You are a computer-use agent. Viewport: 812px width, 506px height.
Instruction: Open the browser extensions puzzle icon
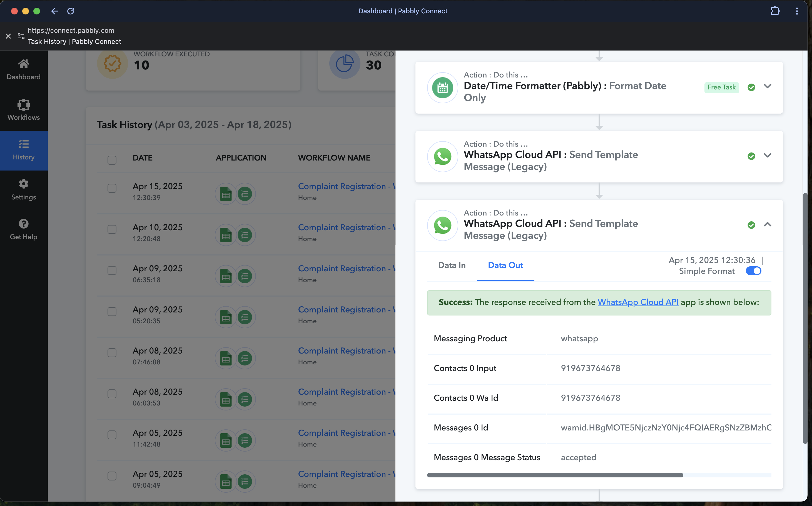click(x=774, y=11)
